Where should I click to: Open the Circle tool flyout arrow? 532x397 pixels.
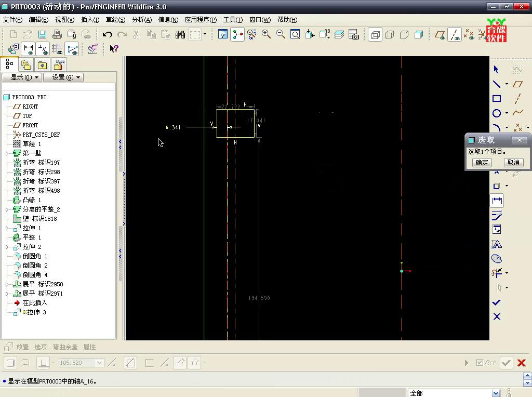tap(507, 113)
